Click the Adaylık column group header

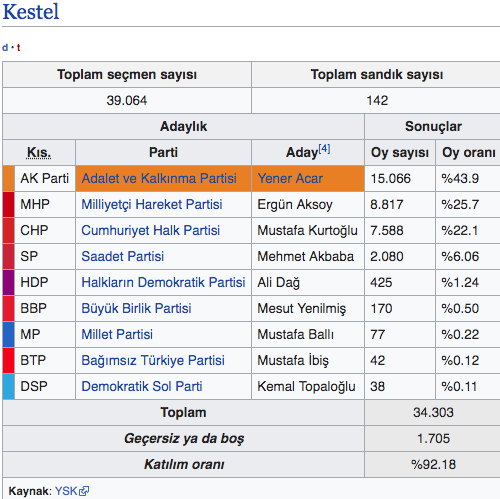tap(183, 126)
